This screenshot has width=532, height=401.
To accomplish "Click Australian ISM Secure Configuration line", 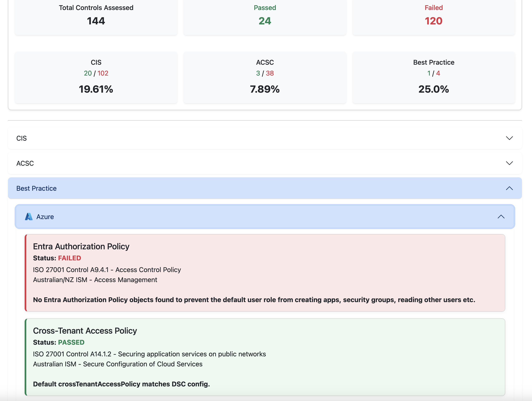I will coord(118,364).
